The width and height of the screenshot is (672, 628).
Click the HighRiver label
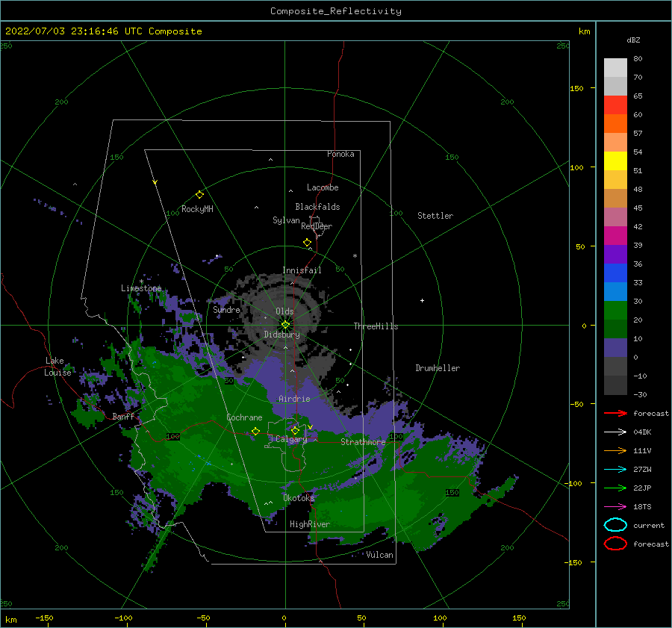point(310,524)
